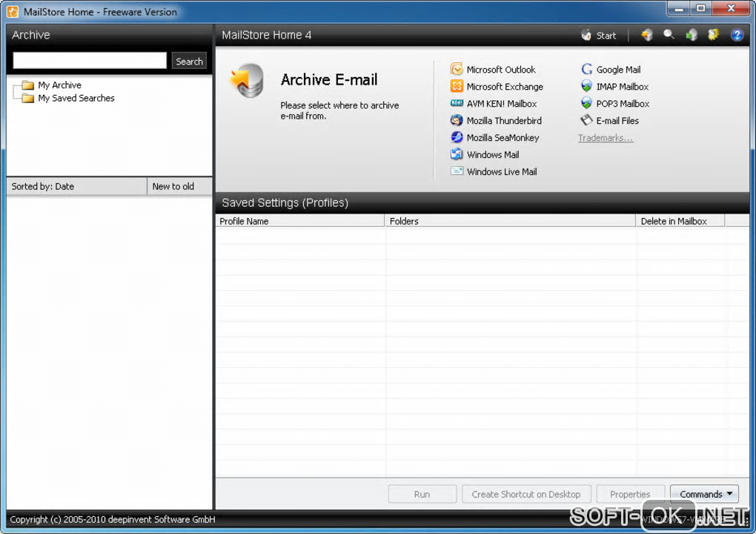Click the archive e-mail arrow toolbar icon
756x534 pixels.
646,35
